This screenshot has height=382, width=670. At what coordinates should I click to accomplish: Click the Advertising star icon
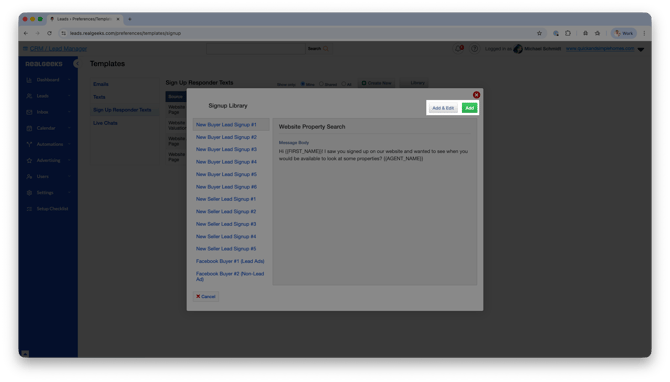click(29, 161)
